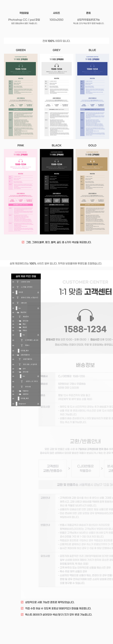Click the checkmark icon beside 직접 수정 하실 수
113x644 pixels.
pyautogui.click(x=22, y=608)
